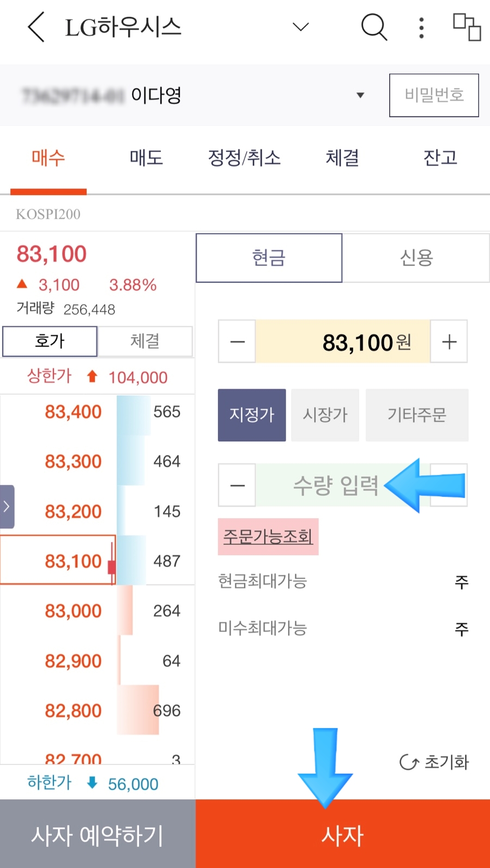
Task: Select the 체결 view toggle beside 호가
Action: 145,341
